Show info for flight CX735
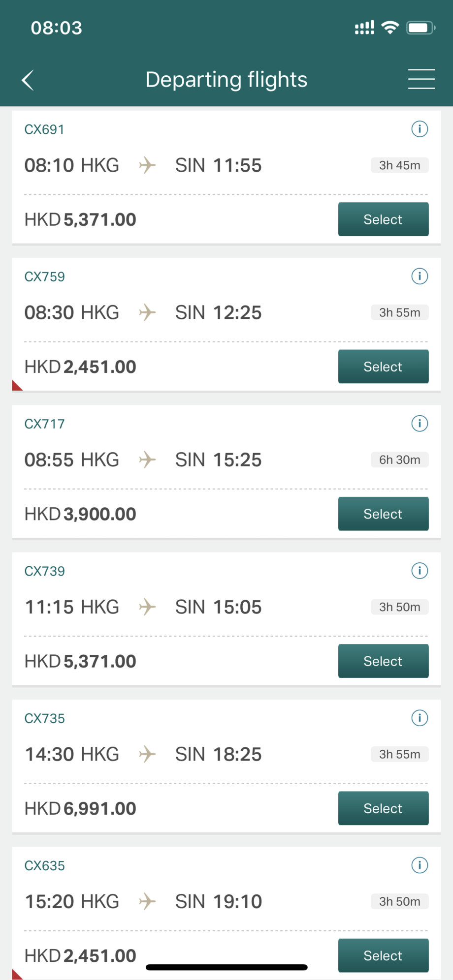This screenshot has height=980, width=453. (x=420, y=718)
